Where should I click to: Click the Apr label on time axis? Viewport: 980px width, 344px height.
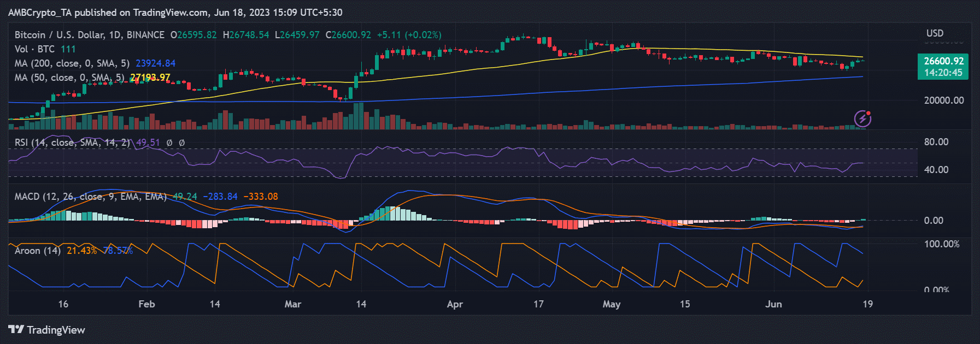[x=455, y=304]
